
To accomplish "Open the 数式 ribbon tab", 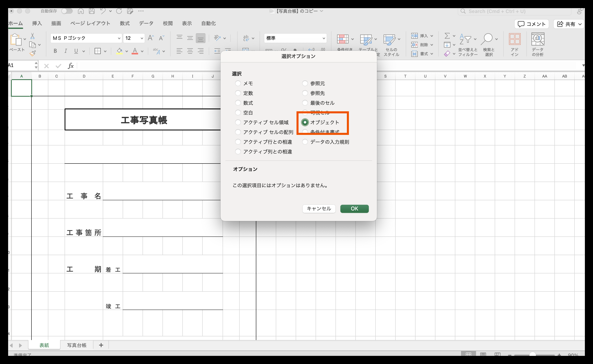I will [x=125, y=23].
